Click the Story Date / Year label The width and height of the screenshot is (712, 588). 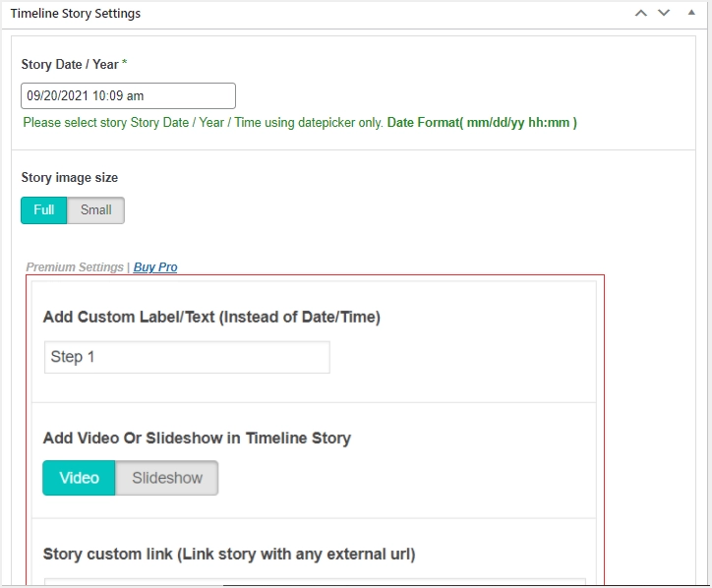tap(70, 65)
